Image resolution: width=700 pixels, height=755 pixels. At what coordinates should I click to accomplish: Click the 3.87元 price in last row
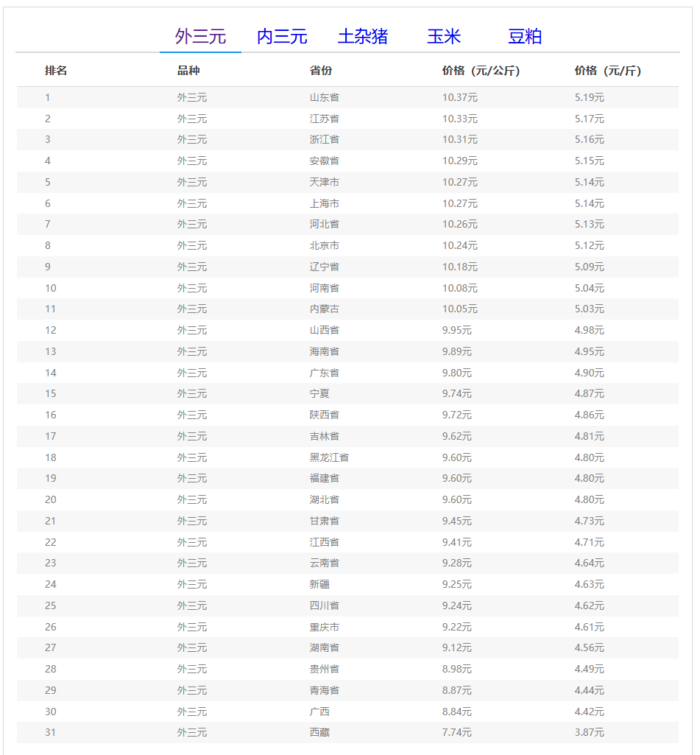[x=589, y=732]
